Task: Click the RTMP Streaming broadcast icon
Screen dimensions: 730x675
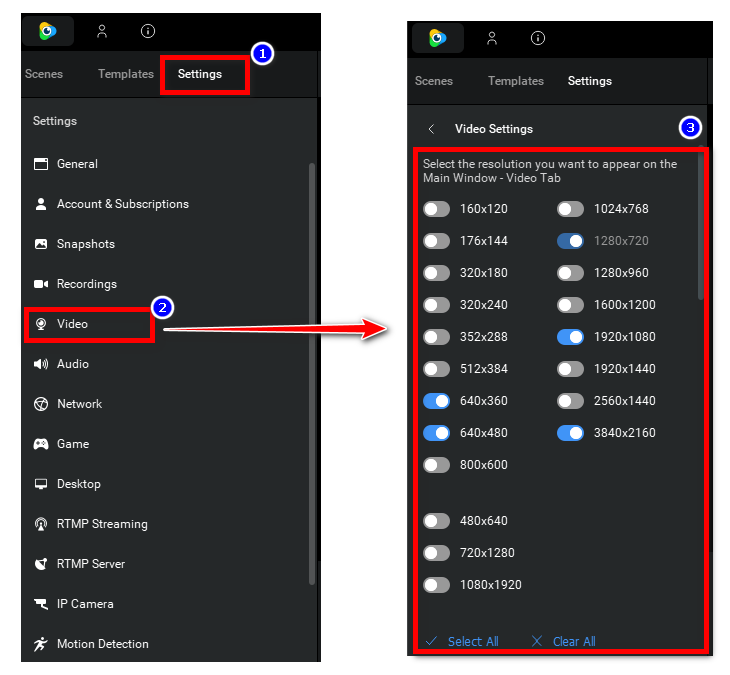Action: pyautogui.click(x=41, y=524)
